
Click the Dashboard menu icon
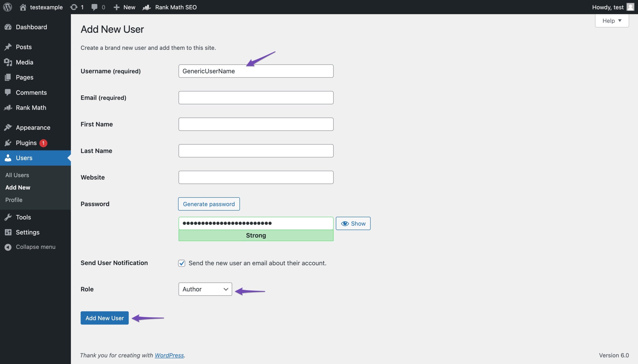tap(8, 27)
